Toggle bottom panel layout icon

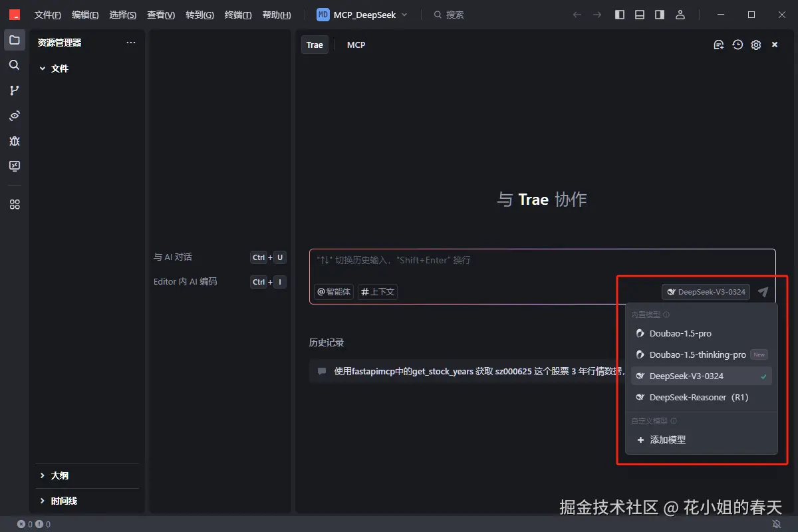640,15
